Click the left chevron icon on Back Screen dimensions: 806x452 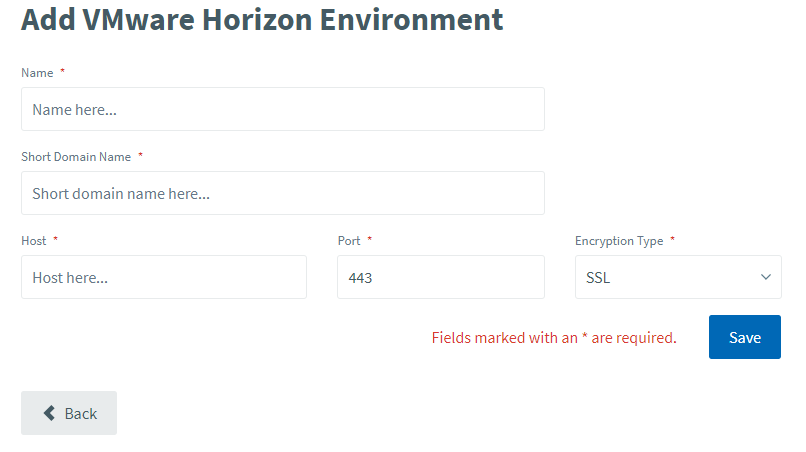coord(49,413)
